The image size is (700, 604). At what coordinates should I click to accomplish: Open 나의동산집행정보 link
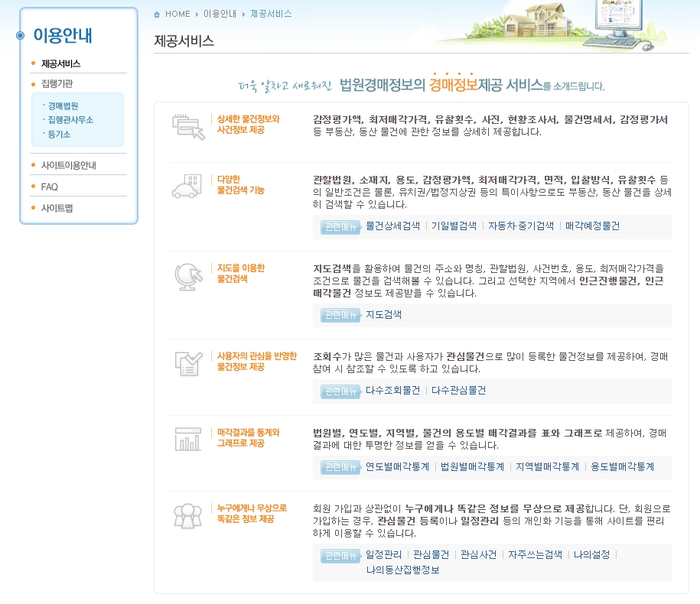[402, 570]
